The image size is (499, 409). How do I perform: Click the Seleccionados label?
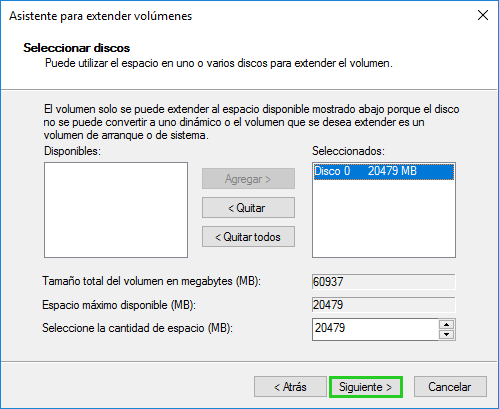(x=348, y=151)
